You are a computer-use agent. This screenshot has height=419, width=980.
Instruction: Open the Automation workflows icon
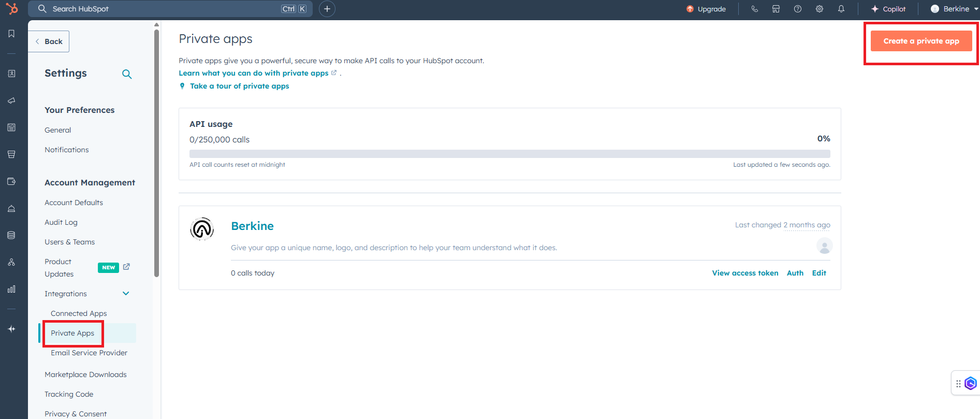coord(11,262)
